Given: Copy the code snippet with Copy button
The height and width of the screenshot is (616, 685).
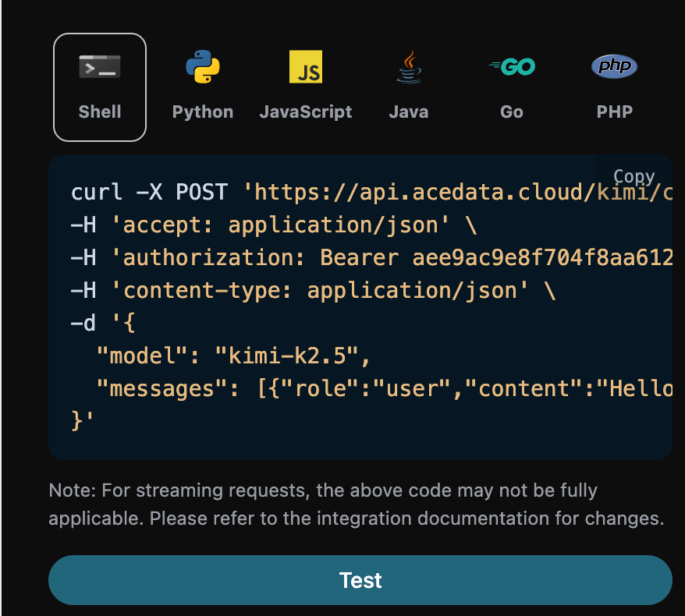Looking at the screenshot, I should tap(634, 176).
